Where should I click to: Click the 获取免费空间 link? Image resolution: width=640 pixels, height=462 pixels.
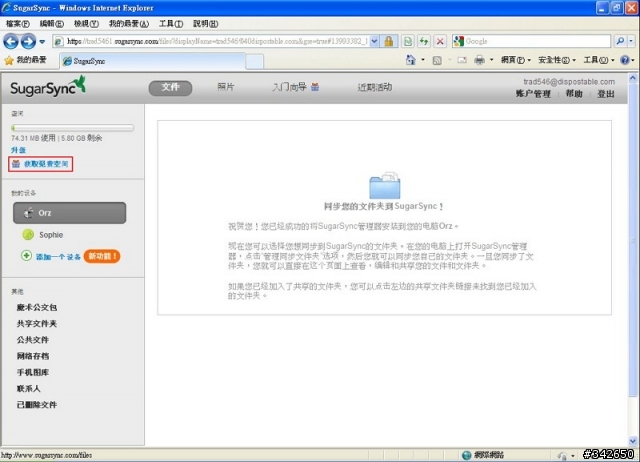pyautogui.click(x=46, y=164)
